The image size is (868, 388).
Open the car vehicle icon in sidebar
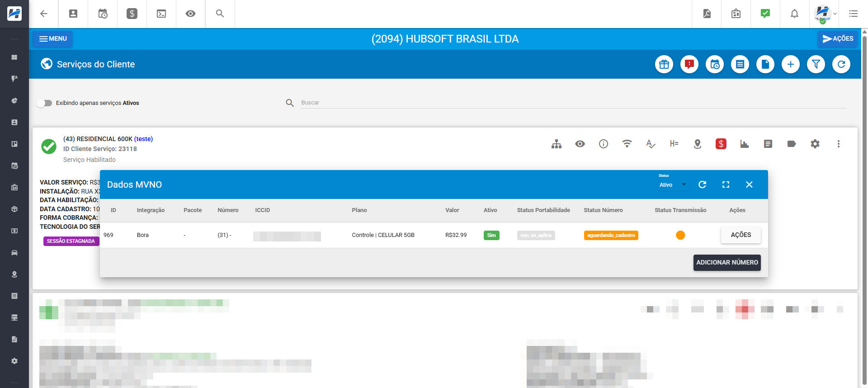tap(14, 253)
